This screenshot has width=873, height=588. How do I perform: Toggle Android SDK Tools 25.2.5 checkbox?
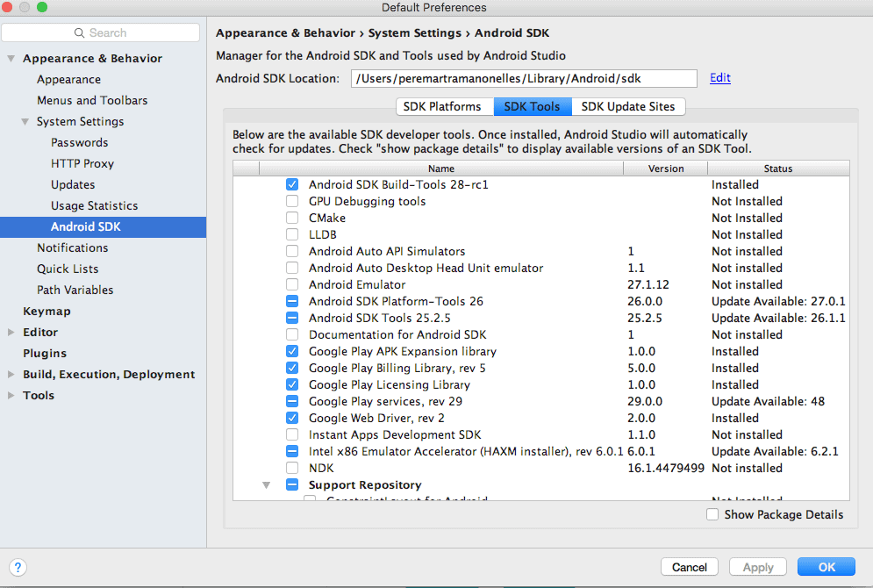[x=292, y=318]
